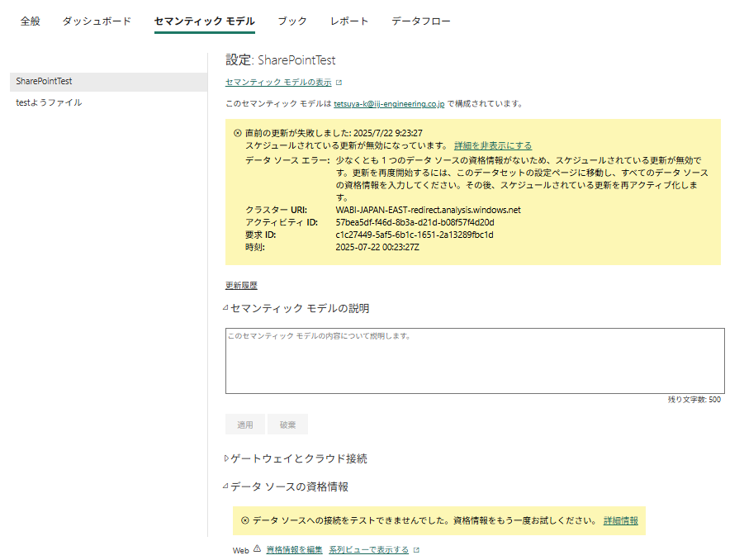744x560 pixels.
Task: Open the ダッシュボード tab
Action: coord(97,21)
